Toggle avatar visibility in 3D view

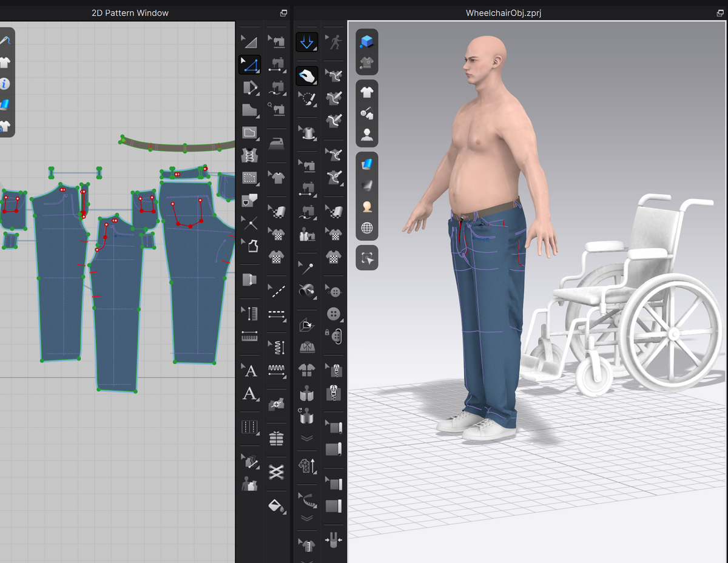(x=366, y=135)
